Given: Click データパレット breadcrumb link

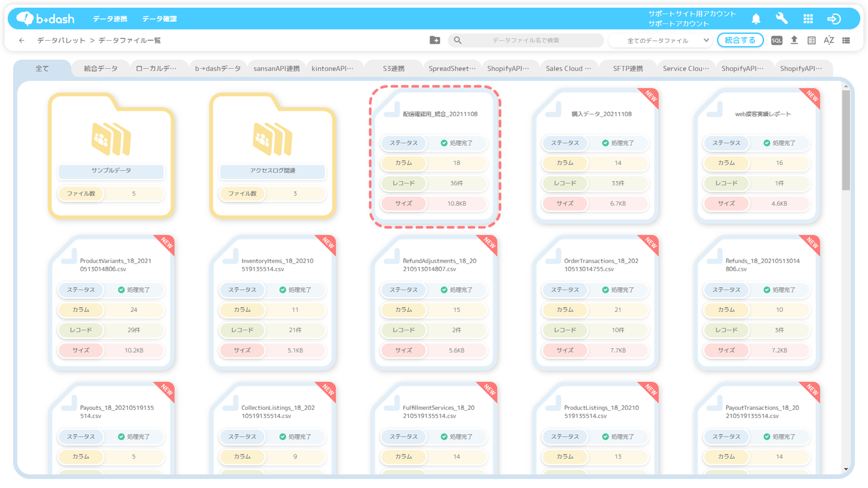Looking at the screenshot, I should (61, 40).
